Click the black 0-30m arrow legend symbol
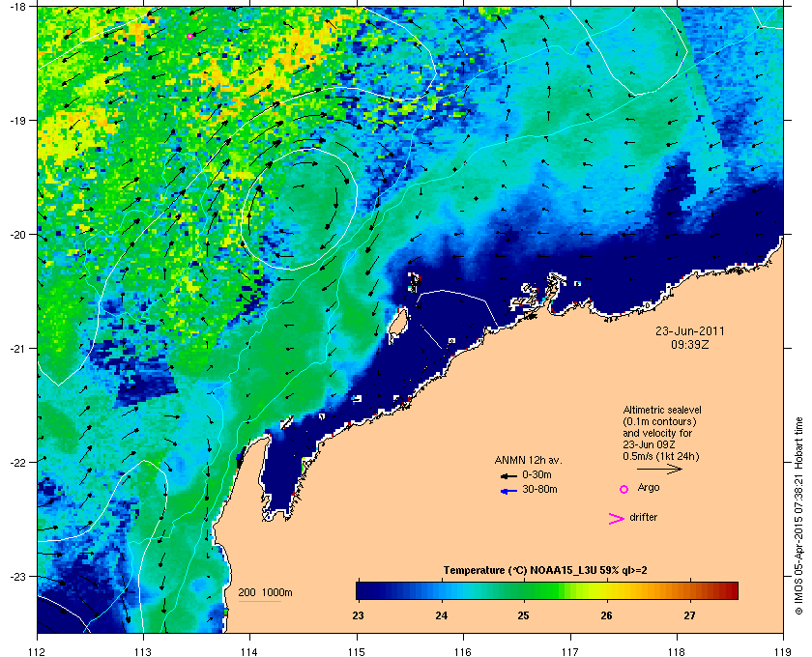The height and width of the screenshot is (657, 812). [x=508, y=475]
